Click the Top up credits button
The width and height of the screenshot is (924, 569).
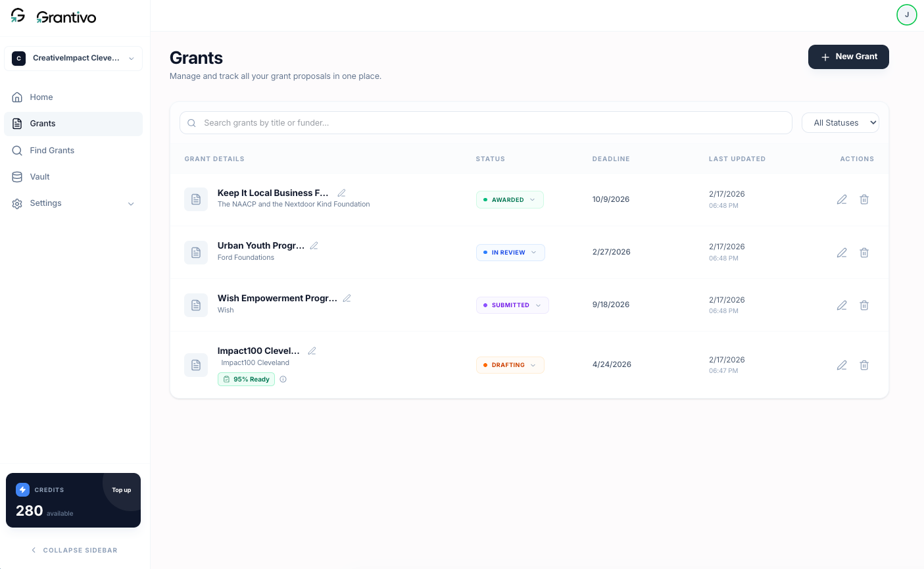click(121, 489)
